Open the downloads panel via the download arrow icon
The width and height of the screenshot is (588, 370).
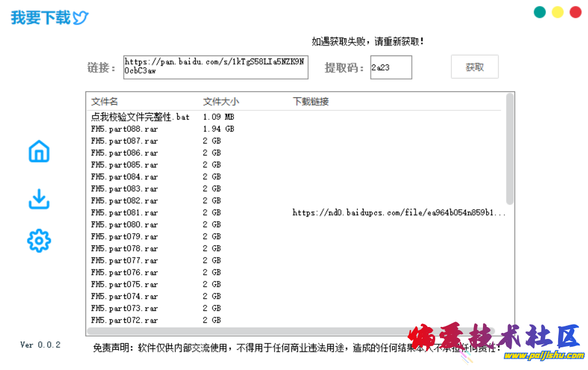38,199
